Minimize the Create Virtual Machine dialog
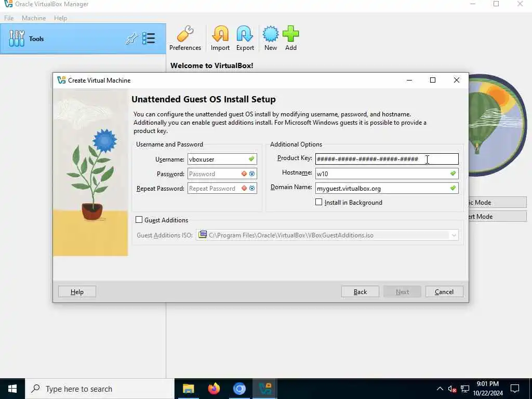Screen dimensions: 532x399 tap(409, 80)
